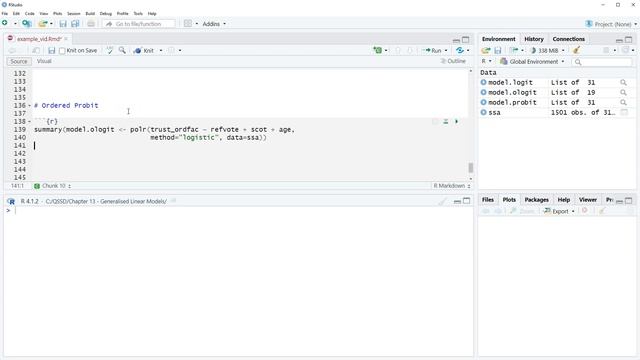Open the Global Environment dropdown

click(x=532, y=62)
